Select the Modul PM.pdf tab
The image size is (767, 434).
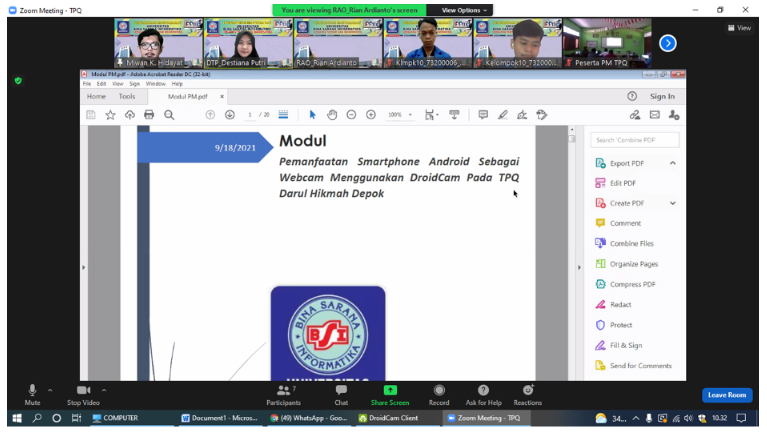[x=188, y=96]
